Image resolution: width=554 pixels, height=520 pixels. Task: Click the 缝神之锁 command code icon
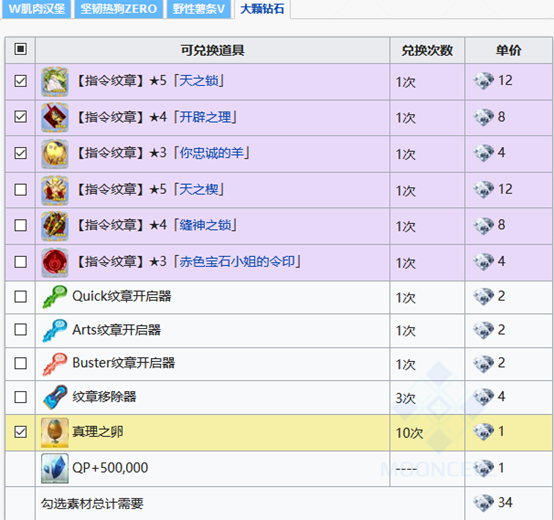[55, 226]
